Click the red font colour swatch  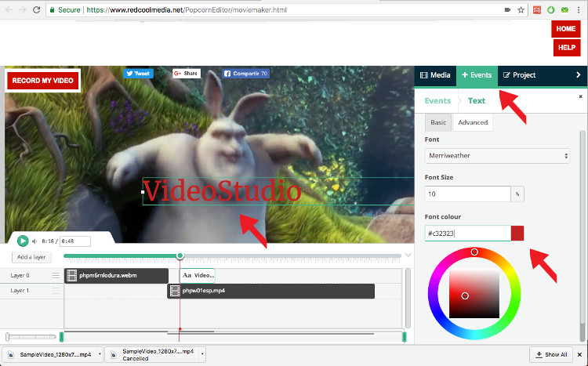517,234
